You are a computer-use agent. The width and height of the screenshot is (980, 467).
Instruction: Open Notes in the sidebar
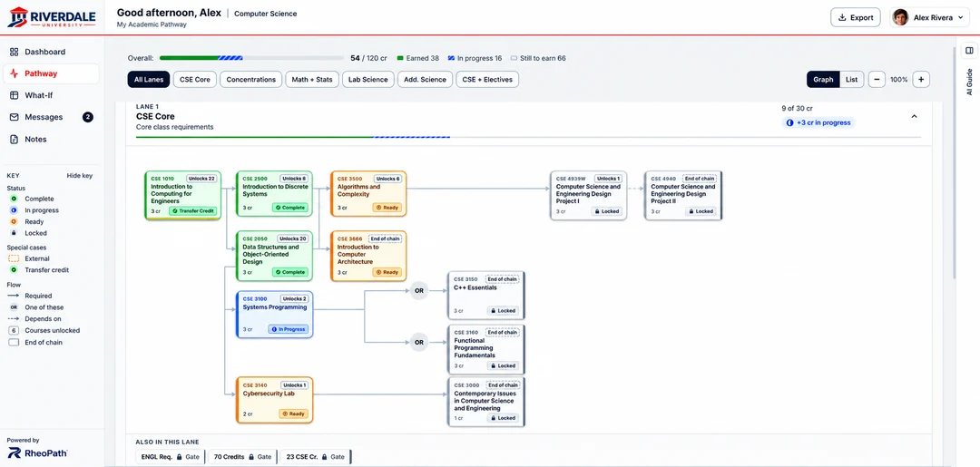[51, 140]
